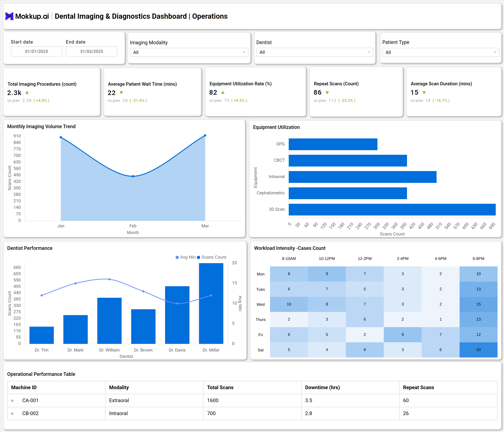Click the Mar data point on trend chart
Image resolution: width=504 pixels, height=432 pixels.
tap(205, 136)
